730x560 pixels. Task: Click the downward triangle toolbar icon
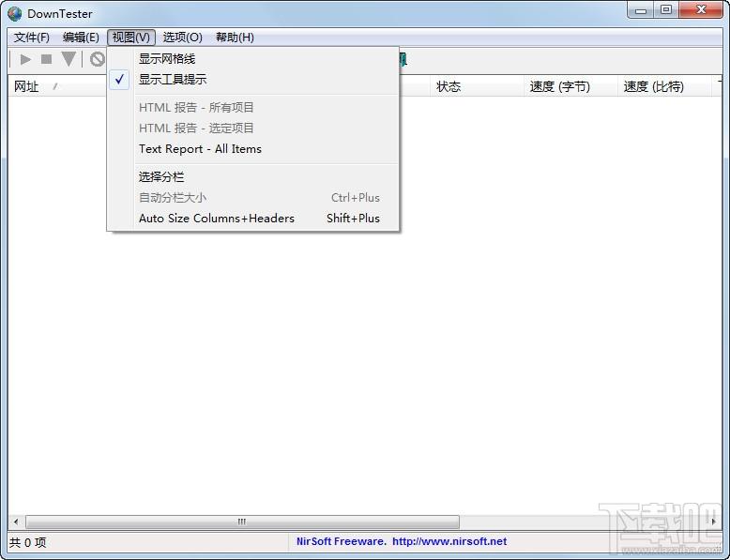(x=68, y=59)
